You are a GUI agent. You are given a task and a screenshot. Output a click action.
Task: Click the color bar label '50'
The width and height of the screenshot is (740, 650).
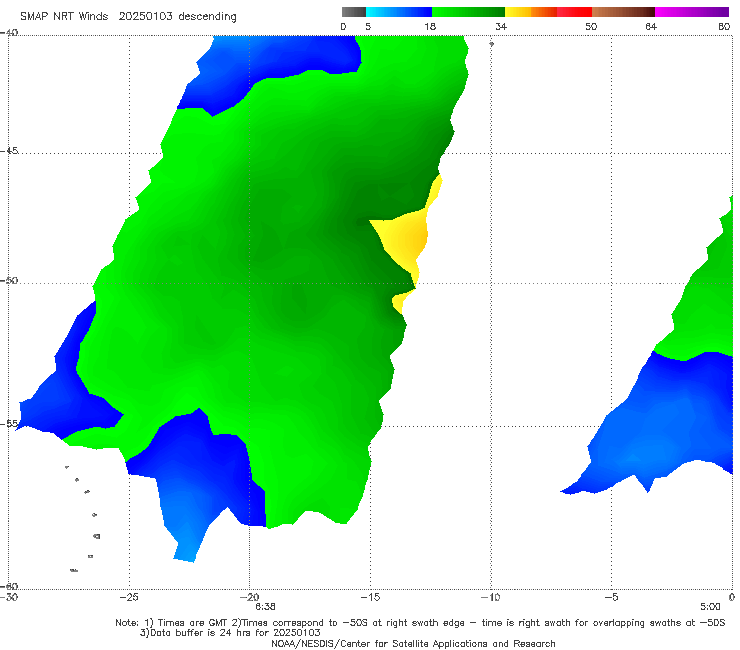coord(591,26)
